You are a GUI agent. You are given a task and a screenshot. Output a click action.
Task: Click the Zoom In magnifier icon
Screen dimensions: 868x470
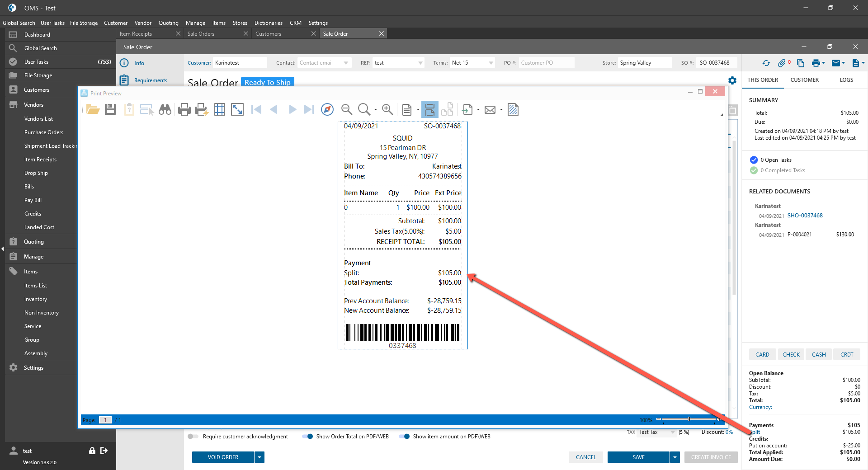387,109
